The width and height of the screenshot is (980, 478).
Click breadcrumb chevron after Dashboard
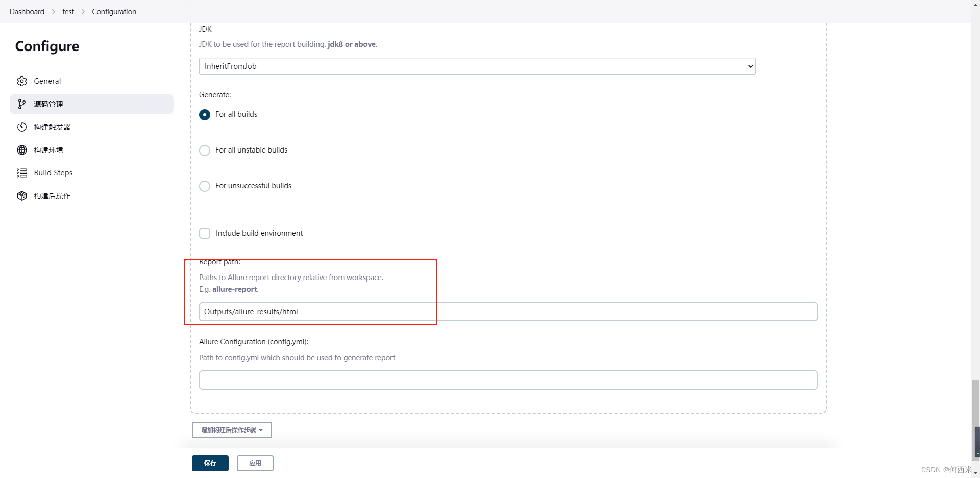(x=54, y=12)
